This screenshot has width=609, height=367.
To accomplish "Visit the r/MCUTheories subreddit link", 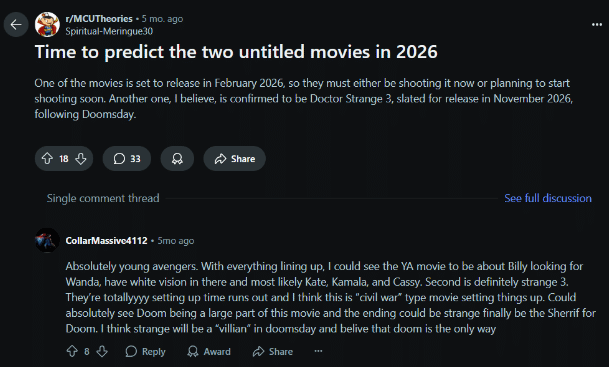I will (x=99, y=19).
